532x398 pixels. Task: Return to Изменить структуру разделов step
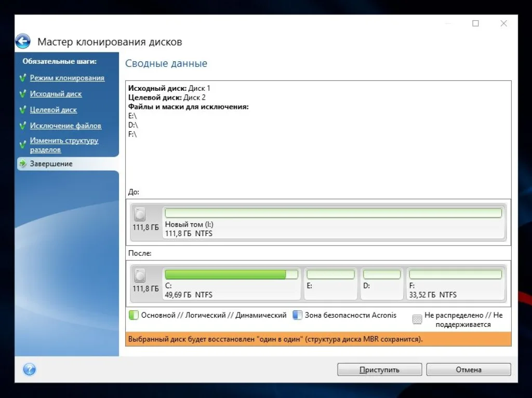[64, 145]
